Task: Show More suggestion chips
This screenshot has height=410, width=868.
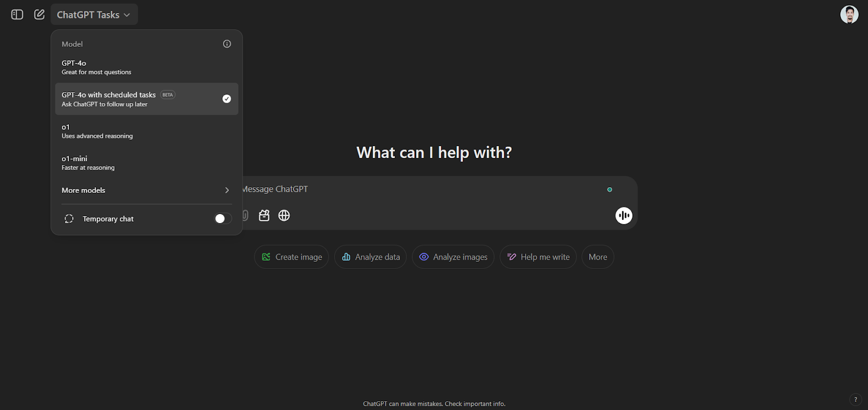Action: 598,257
